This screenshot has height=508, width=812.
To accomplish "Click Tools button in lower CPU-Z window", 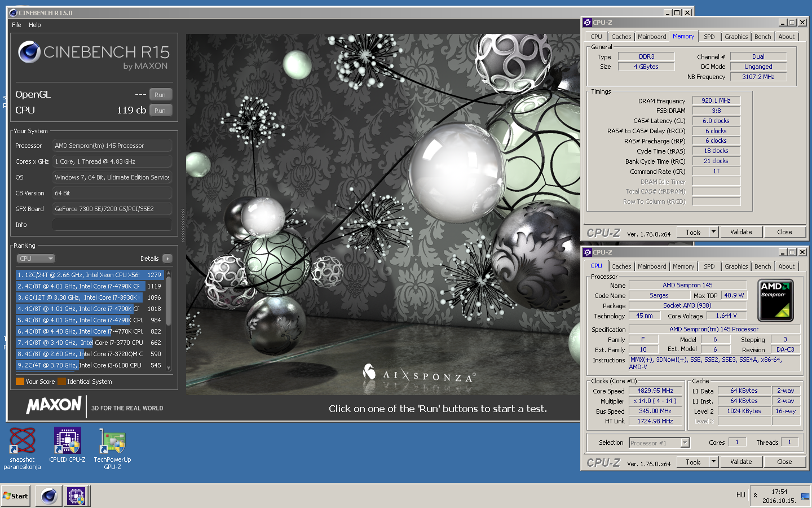I will pos(693,462).
